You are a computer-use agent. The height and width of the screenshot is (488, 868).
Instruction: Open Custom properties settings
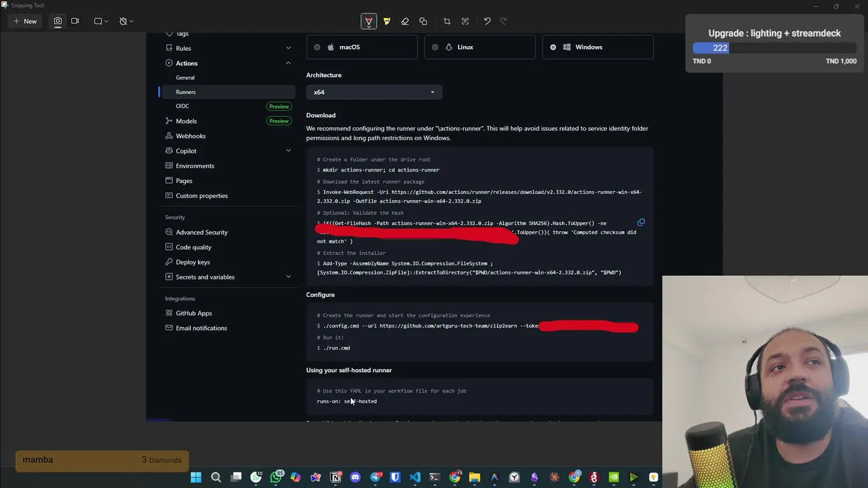click(x=201, y=195)
